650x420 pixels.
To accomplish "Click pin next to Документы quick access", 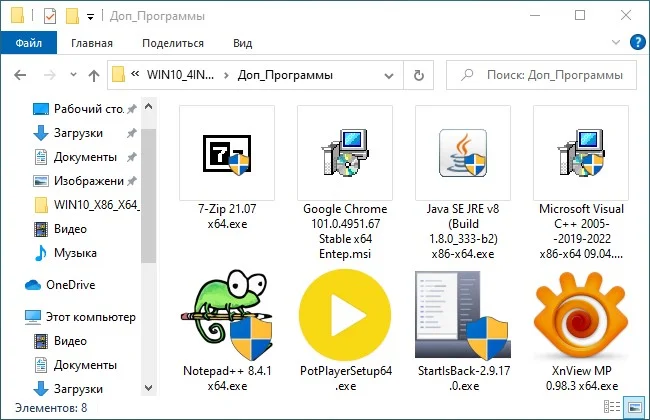I will pos(131,157).
